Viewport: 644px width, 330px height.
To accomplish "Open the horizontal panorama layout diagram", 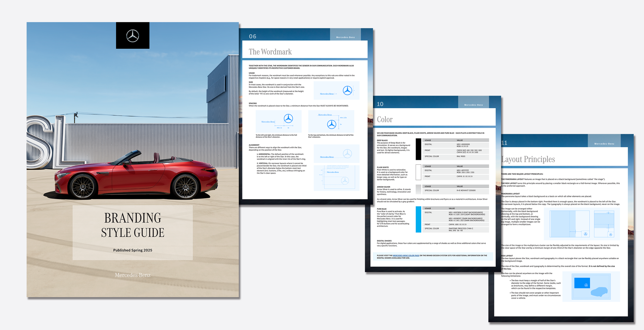I will pyautogui.click(x=570, y=224).
